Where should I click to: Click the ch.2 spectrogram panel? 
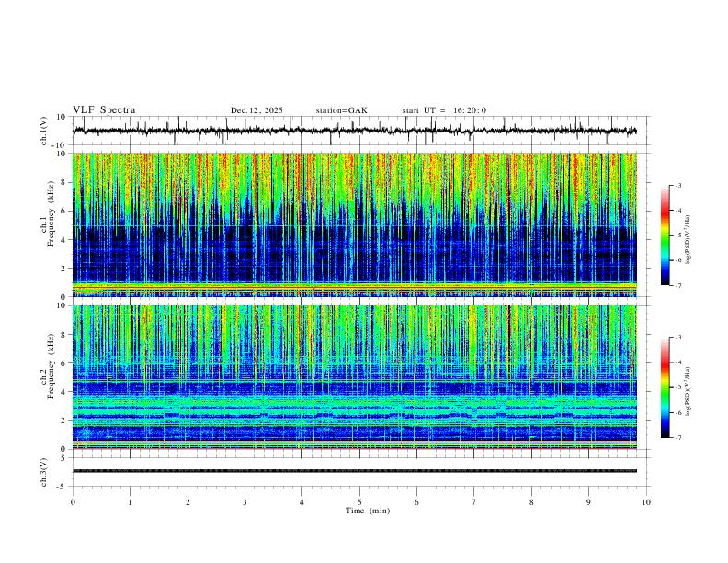(355, 377)
